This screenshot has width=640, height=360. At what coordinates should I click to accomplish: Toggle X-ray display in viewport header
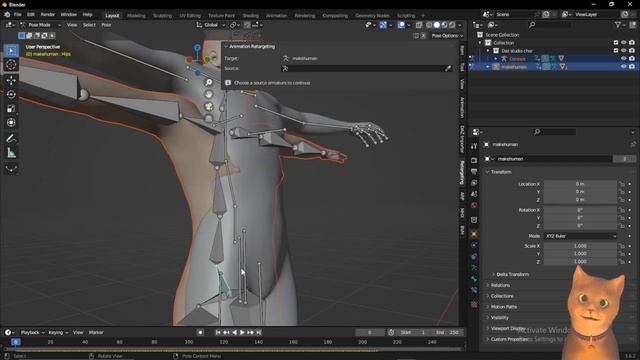pyautogui.click(x=419, y=25)
